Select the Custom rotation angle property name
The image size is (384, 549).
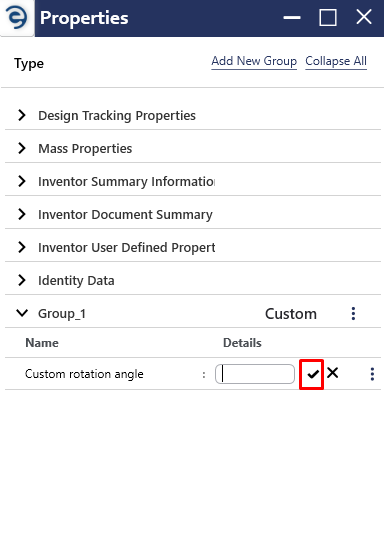84,374
